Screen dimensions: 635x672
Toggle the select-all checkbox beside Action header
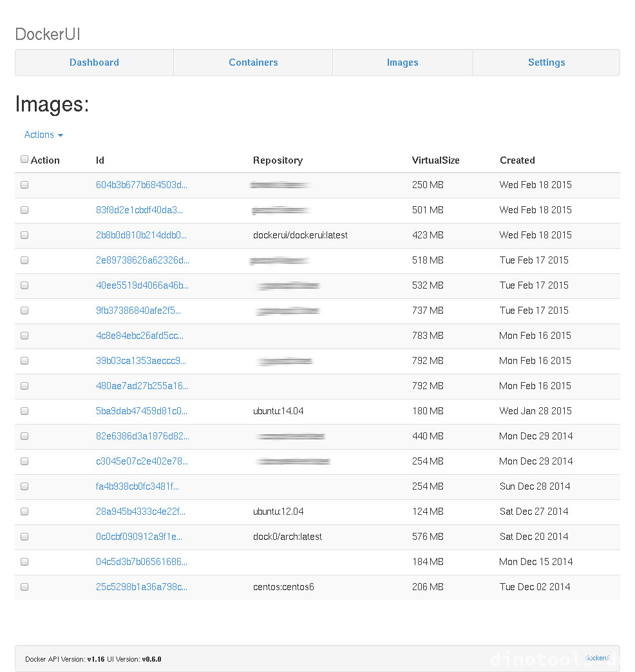[24, 159]
